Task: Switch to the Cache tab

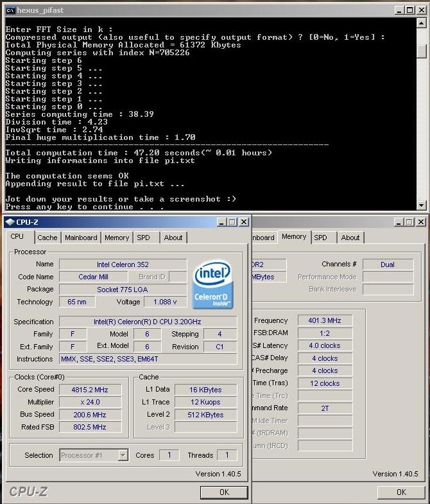Action: coord(47,238)
